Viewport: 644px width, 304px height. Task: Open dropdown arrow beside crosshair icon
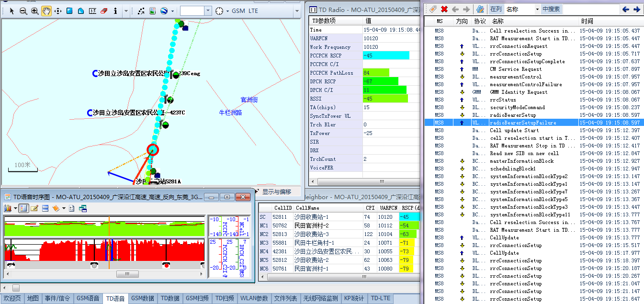[x=227, y=11]
